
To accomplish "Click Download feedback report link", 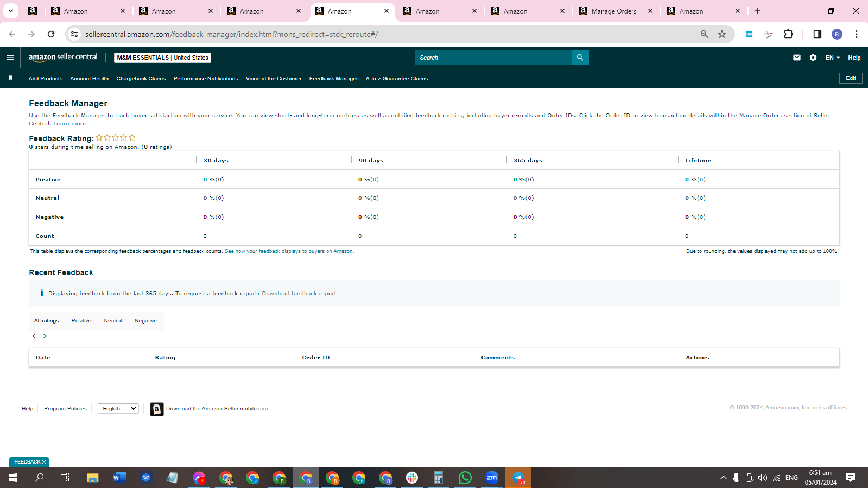I will [299, 294].
